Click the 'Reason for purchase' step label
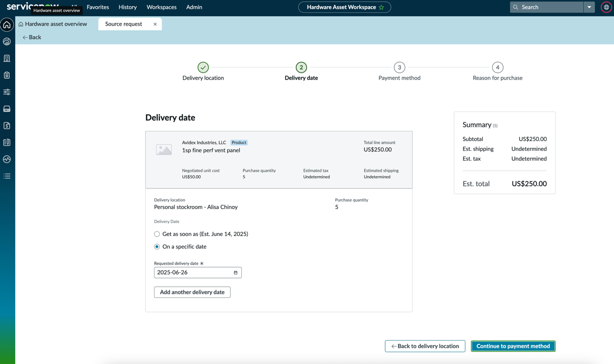 497,78
